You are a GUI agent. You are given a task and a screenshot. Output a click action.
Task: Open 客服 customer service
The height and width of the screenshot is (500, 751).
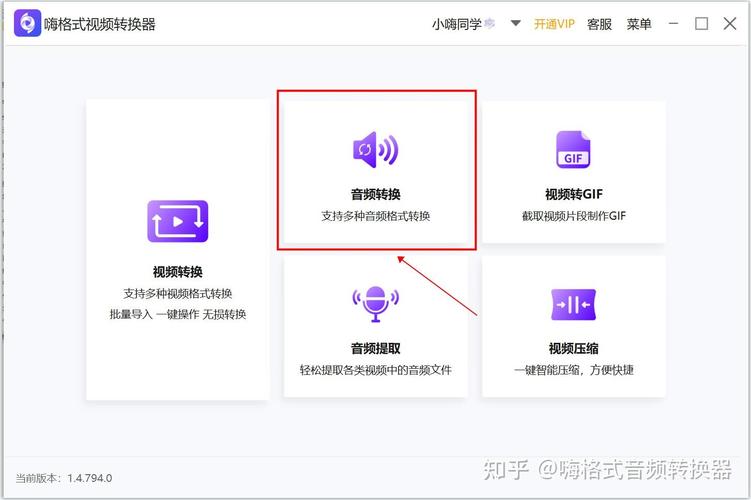599,24
